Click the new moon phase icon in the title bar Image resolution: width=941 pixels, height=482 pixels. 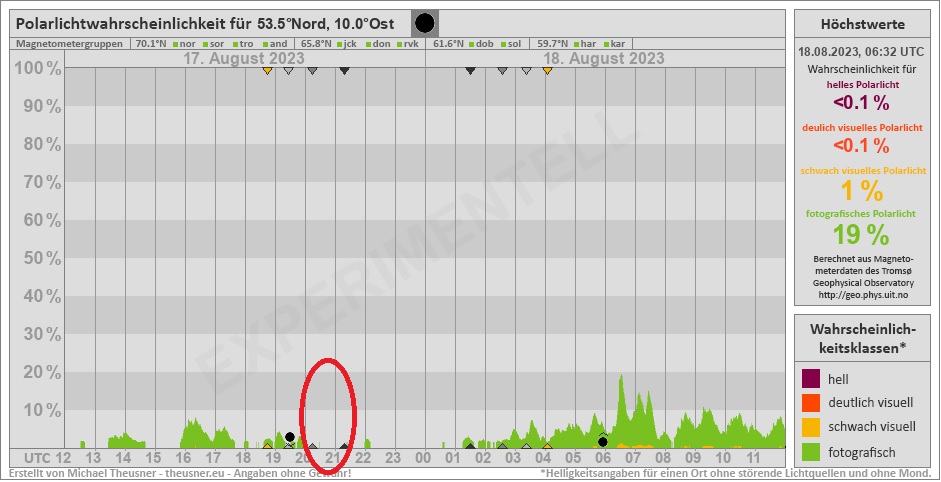(x=425, y=23)
